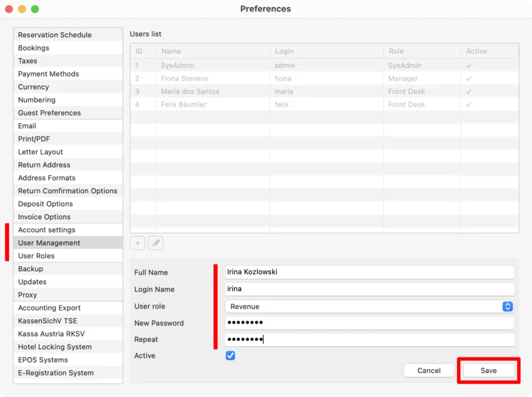Screen dimensions: 532x397
Task: Click the Full Name input field
Action: click(x=369, y=272)
